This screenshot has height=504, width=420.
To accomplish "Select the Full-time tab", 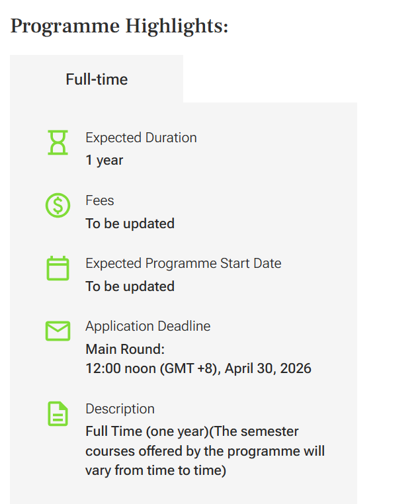I will point(97,79).
